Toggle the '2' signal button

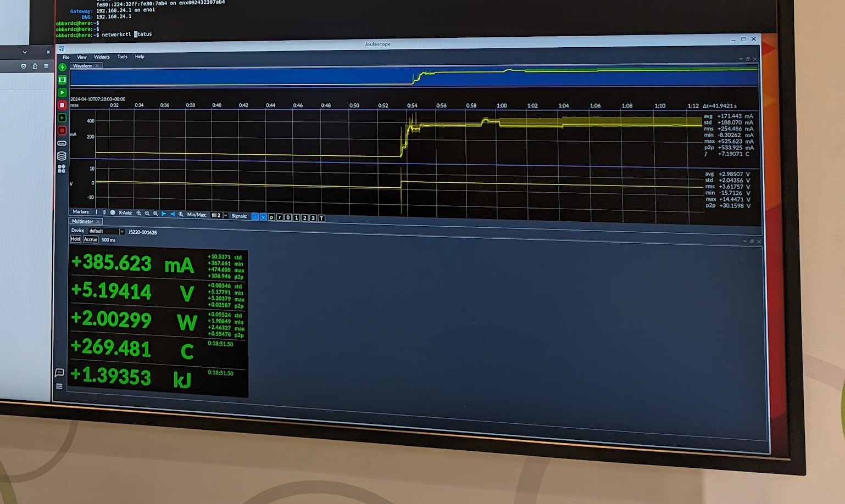pyautogui.click(x=304, y=218)
